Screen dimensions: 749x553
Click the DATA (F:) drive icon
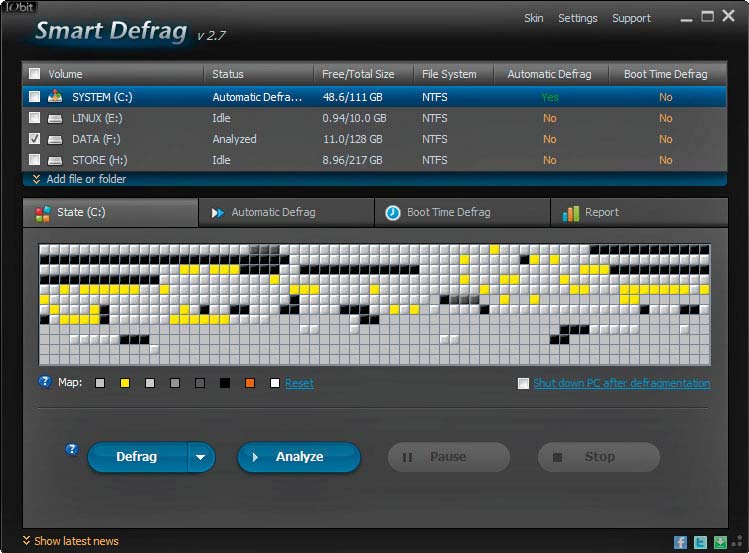[55, 139]
